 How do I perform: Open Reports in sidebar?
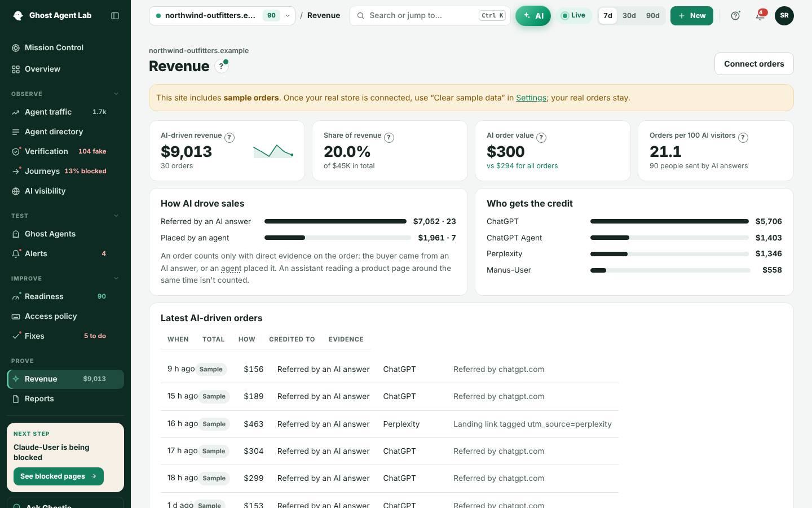(x=65, y=398)
